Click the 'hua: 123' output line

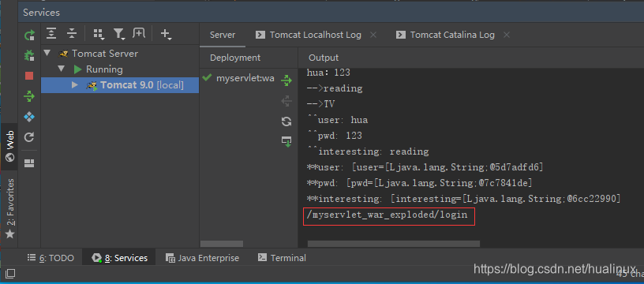tap(328, 73)
